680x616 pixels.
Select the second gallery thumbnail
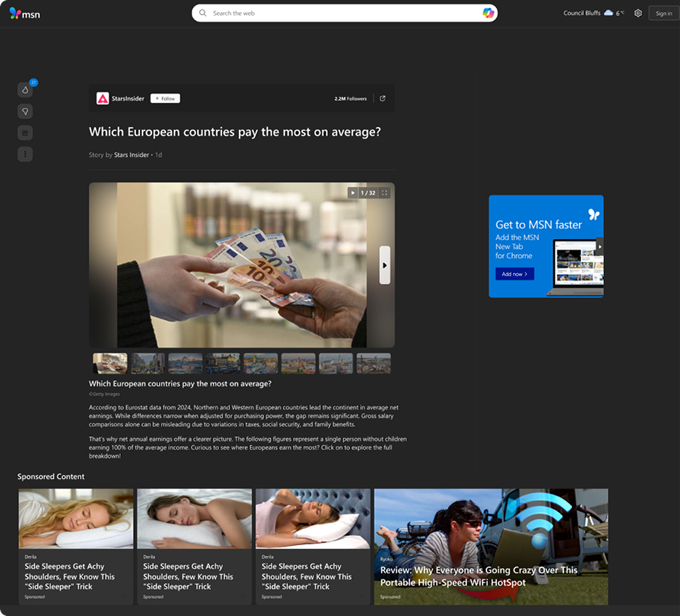point(148,363)
